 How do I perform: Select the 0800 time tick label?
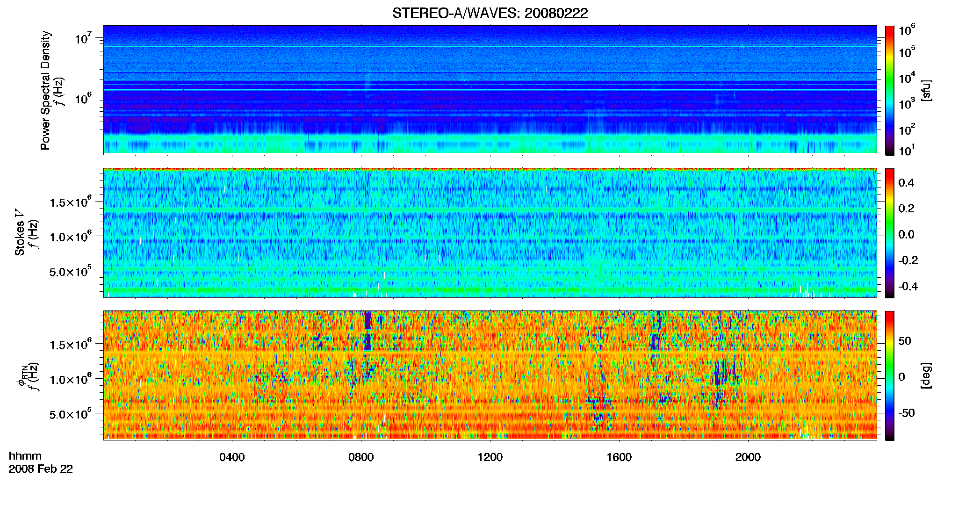[x=361, y=457]
